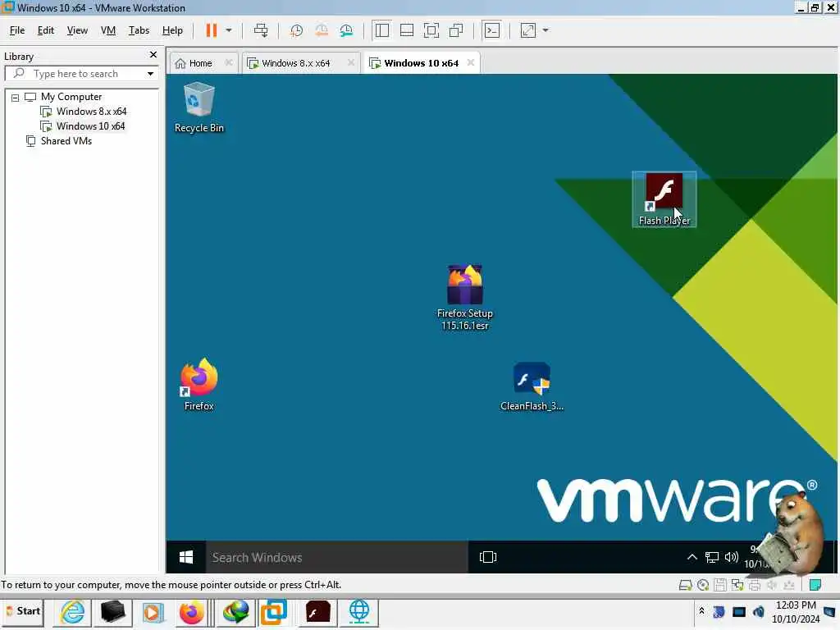The height and width of the screenshot is (630, 840).
Task: Click the hard disk device status icon
Action: tap(685, 585)
